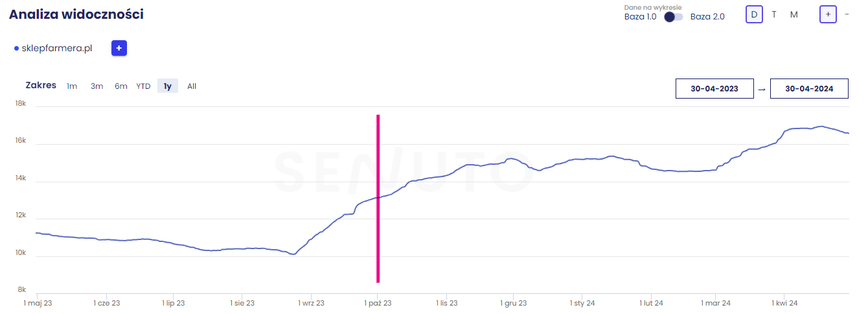This screenshot has width=868, height=314.
Task: Set range to 6m
Action: tap(121, 86)
